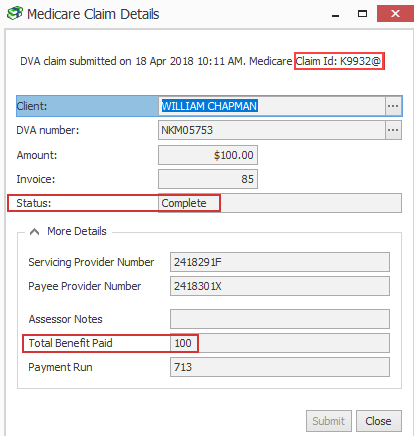This screenshot has width=414, height=436.
Task: Click the Claim Id K9932@ text
Action: [x=338, y=61]
